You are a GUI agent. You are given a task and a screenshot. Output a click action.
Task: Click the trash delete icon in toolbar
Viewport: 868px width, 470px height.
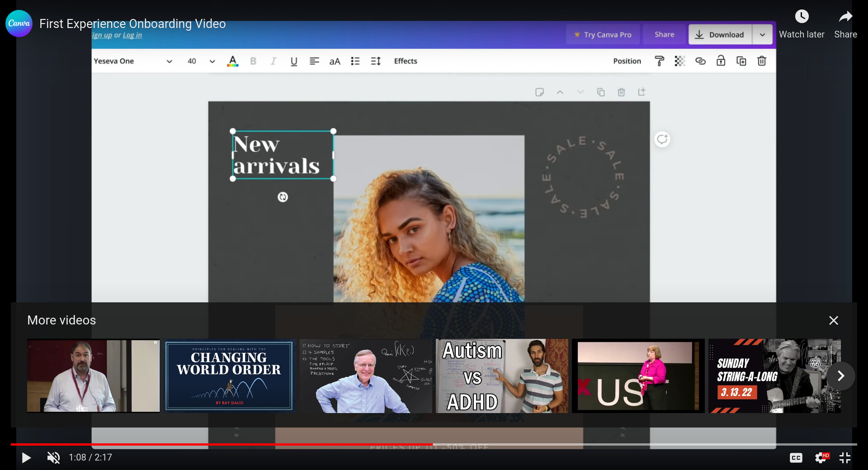click(x=761, y=61)
